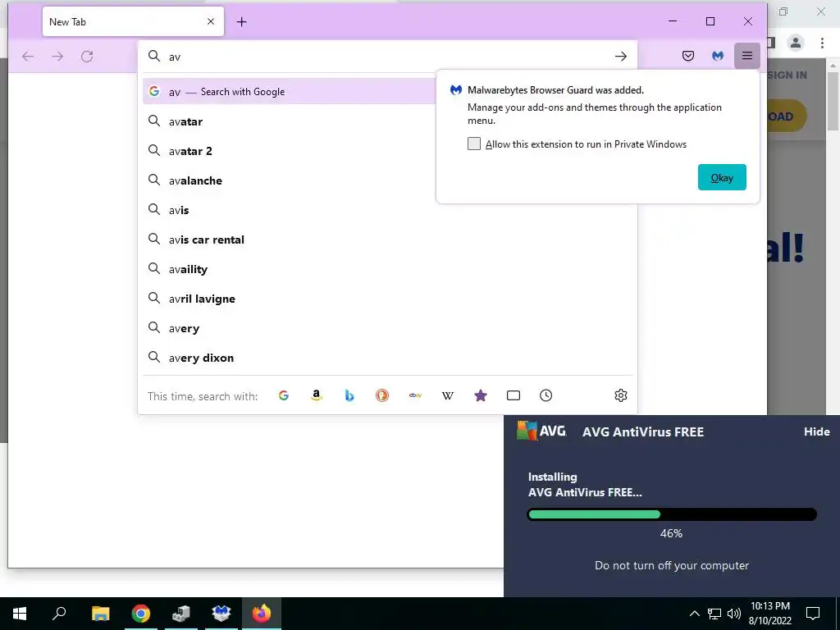
Task: Pick the 'avis' suggestion
Action: click(x=388, y=210)
